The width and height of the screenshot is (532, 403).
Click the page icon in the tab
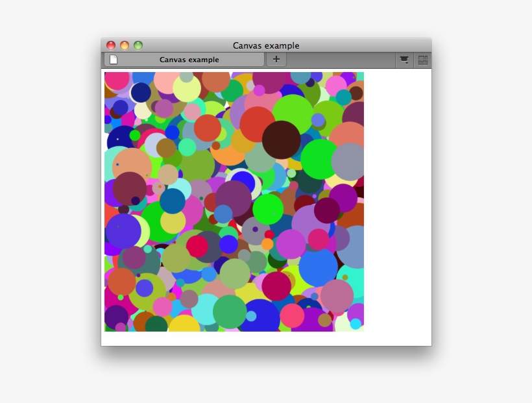[x=114, y=60]
